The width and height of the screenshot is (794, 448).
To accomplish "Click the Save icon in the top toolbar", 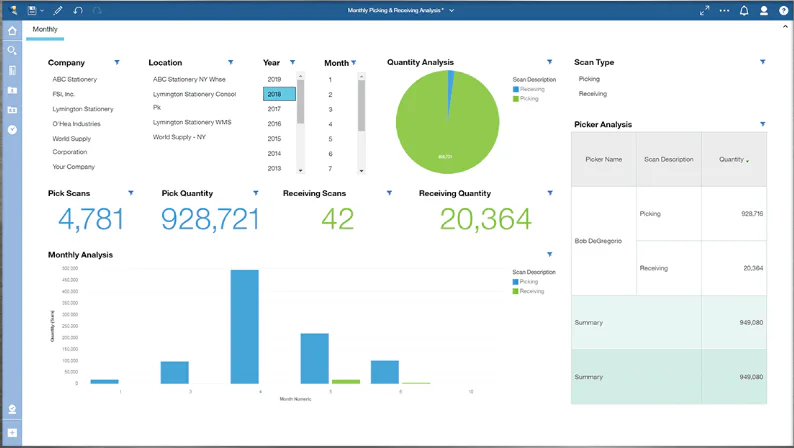I will [32, 10].
